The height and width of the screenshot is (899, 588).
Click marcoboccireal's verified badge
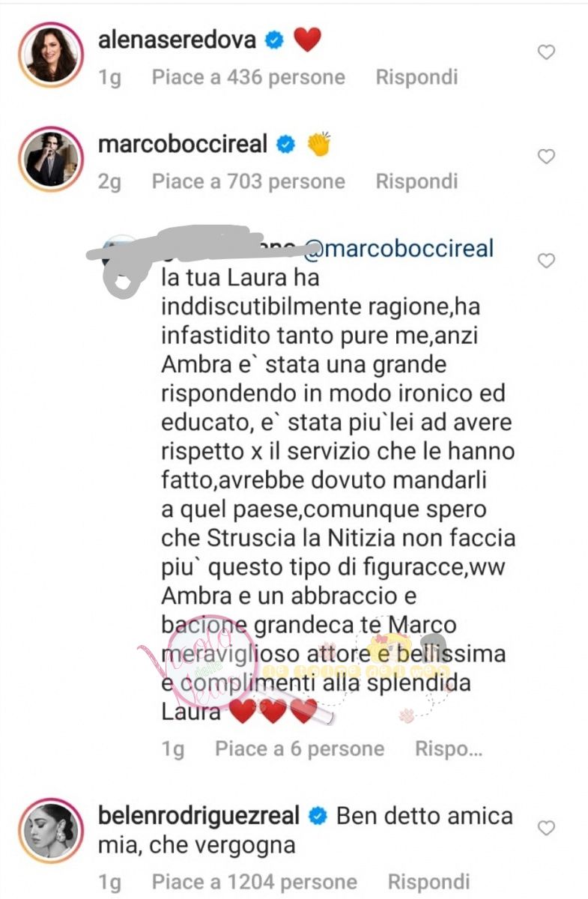click(x=285, y=145)
